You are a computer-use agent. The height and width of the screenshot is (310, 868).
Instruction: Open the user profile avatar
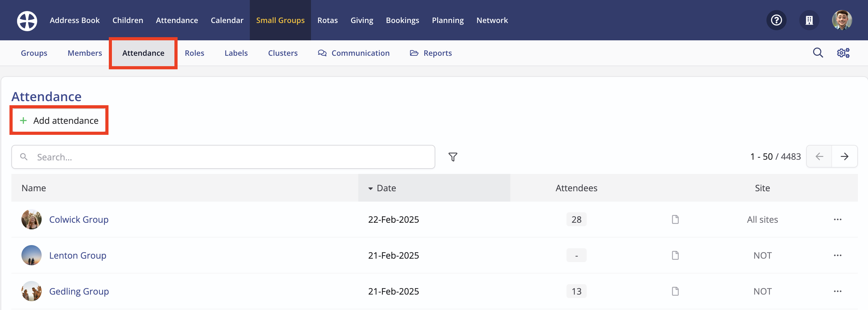[842, 20]
